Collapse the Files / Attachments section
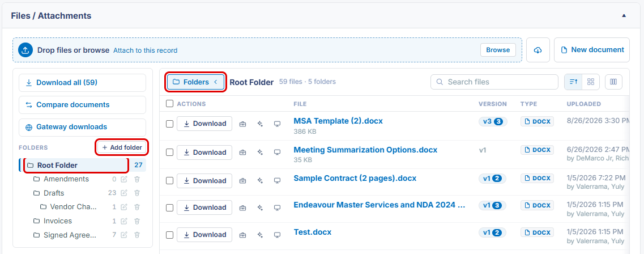The height and width of the screenshot is (254, 644). click(624, 16)
